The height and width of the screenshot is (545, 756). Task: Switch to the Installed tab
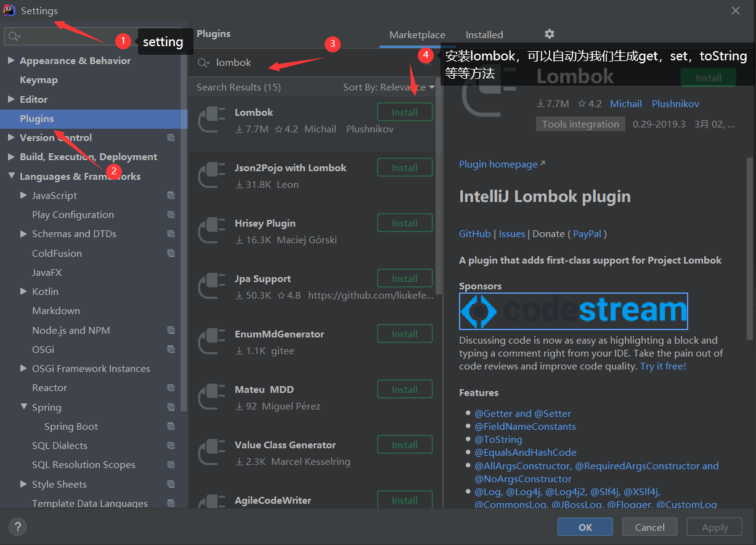(484, 35)
